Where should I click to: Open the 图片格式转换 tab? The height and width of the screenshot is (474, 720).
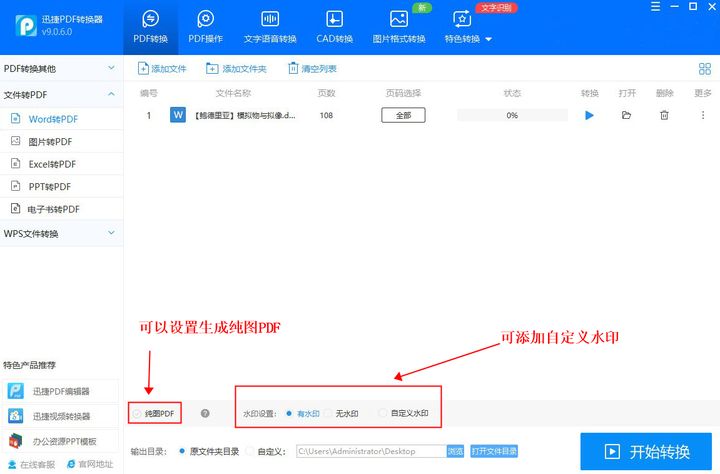tap(399, 27)
